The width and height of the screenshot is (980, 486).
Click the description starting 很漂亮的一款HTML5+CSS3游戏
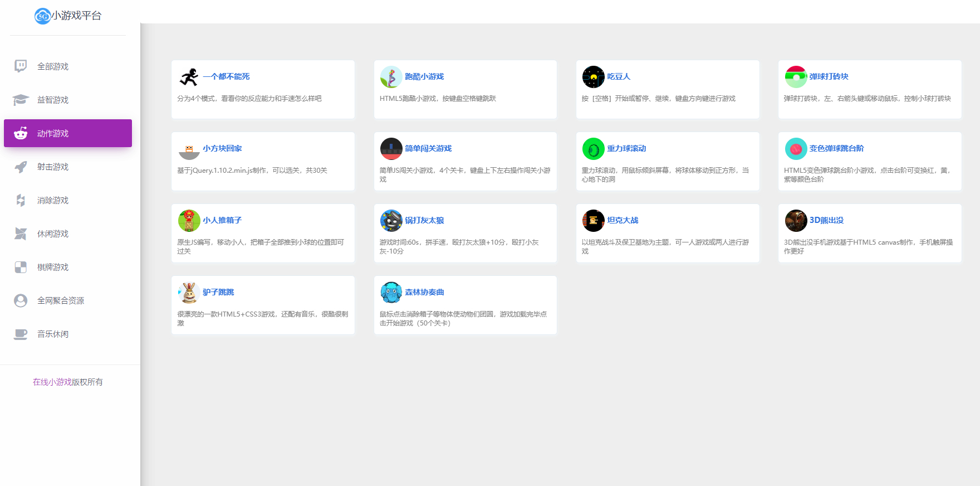263,319
